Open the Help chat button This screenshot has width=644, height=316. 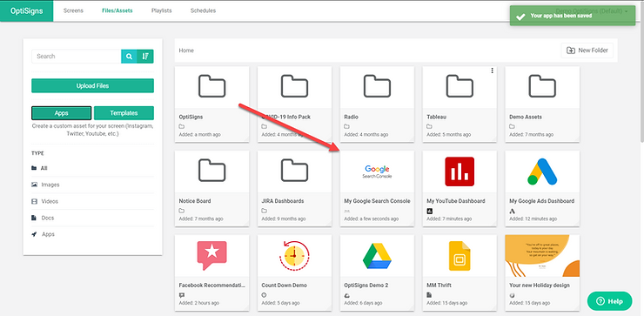tap(609, 301)
